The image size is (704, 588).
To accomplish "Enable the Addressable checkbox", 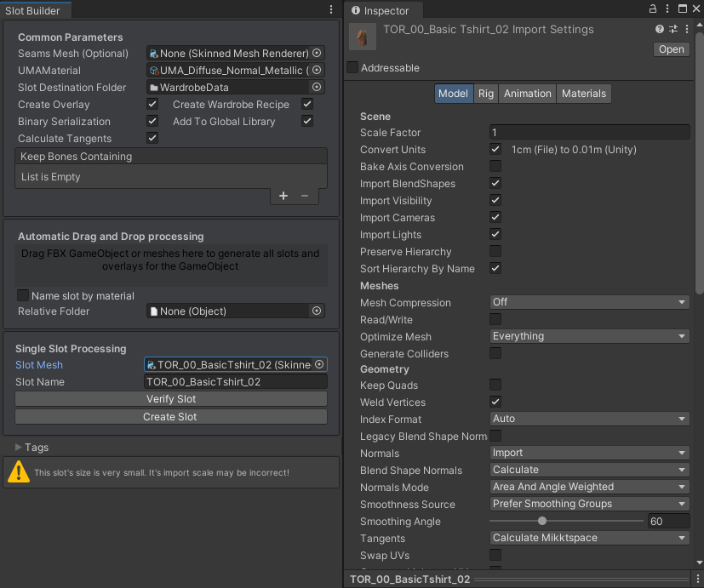I will 352,68.
